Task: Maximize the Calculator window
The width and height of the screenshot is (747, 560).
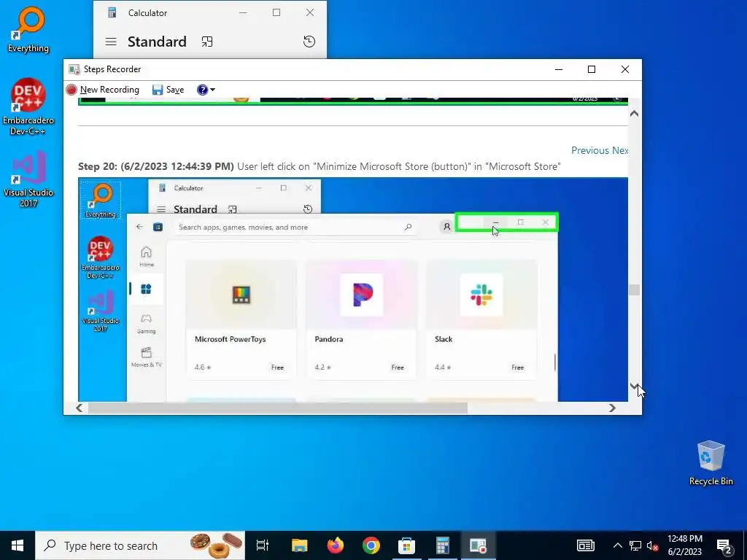Action: point(276,13)
